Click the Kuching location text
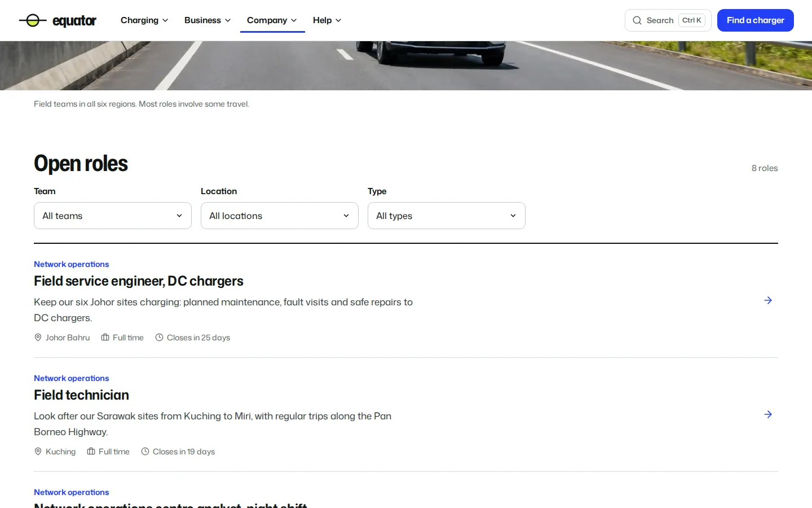Viewport: 812px width, 508px height. [60, 452]
